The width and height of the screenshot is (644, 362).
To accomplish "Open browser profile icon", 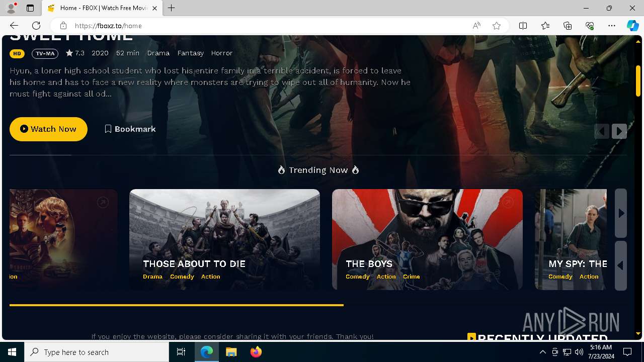I will point(11,8).
